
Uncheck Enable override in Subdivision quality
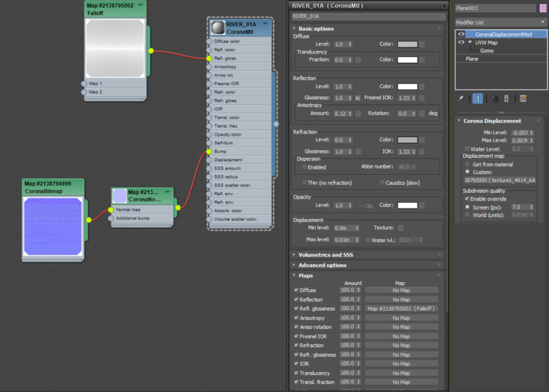468,198
